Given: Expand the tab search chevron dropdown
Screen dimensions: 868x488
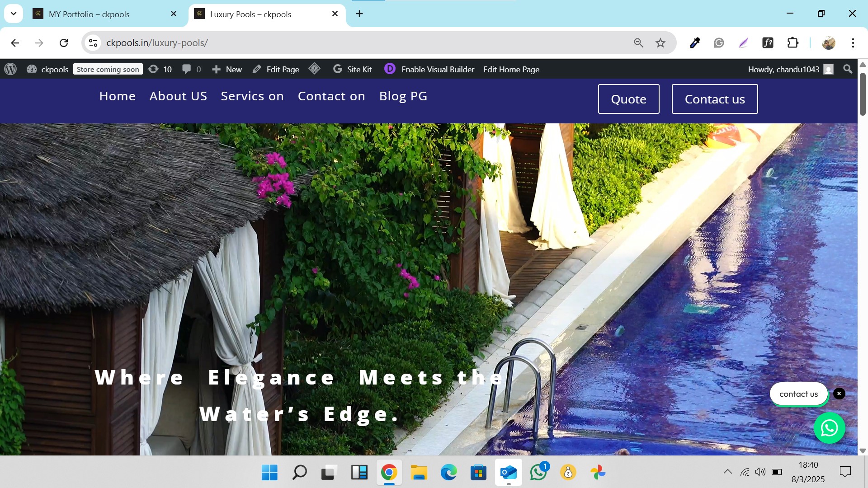Looking at the screenshot, I should (14, 14).
